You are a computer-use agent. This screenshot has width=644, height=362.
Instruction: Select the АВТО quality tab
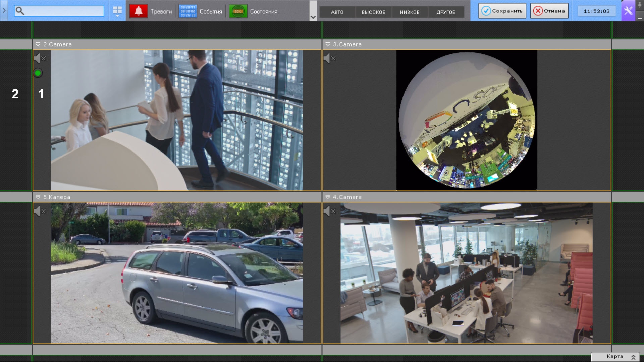point(337,12)
